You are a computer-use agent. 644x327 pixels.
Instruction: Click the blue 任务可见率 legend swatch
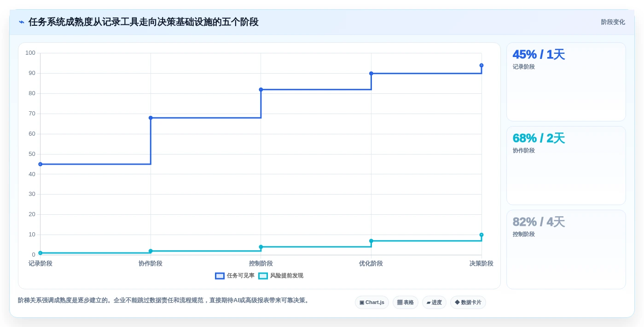[x=220, y=276]
